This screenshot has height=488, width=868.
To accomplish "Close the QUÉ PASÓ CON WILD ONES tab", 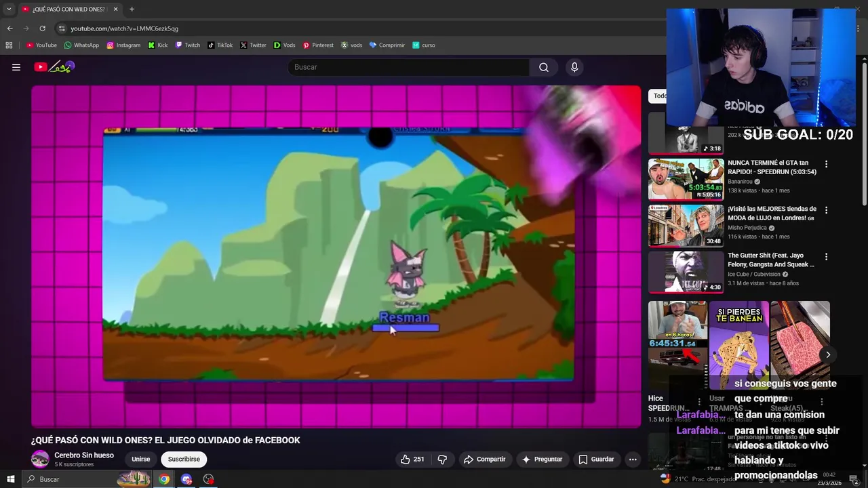I will pos(115,9).
